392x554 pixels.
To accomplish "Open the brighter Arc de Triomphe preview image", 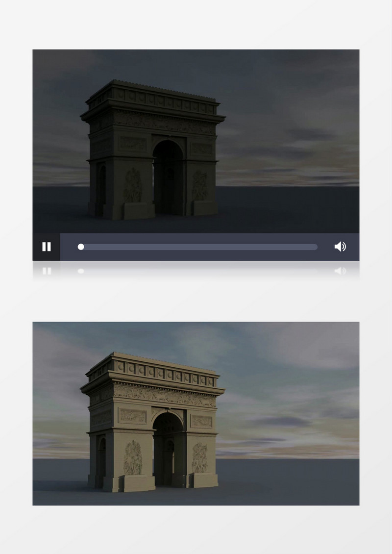I will 196,413.
